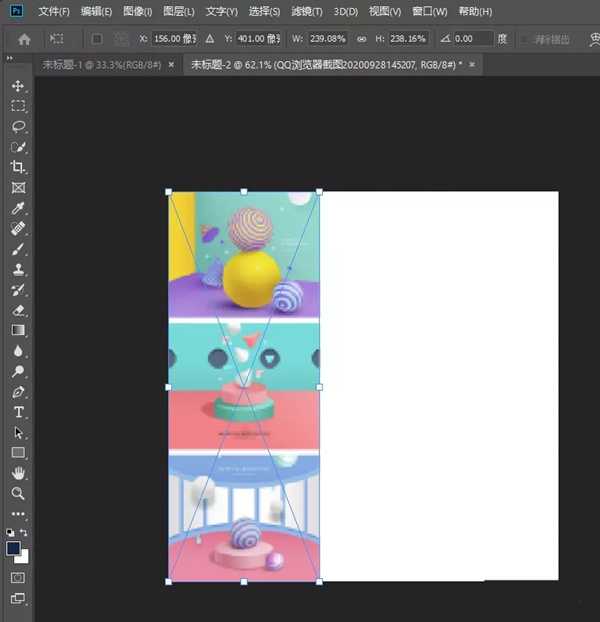Image resolution: width=600 pixels, height=622 pixels.
Task: Select the Horizontal Type tool
Action: point(18,412)
